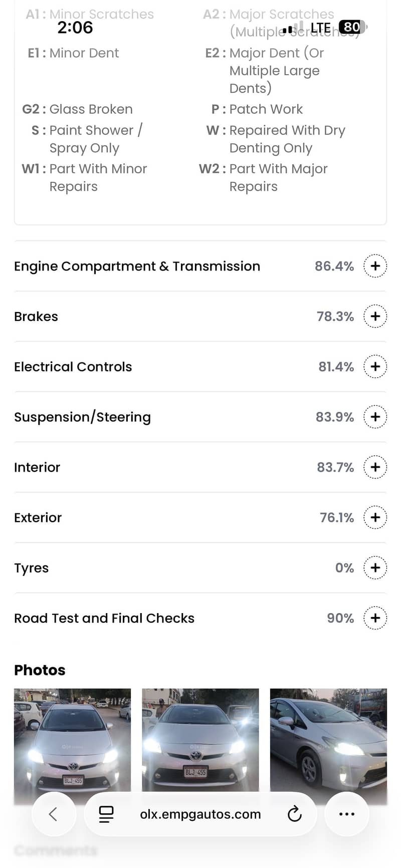The image size is (401, 868).
Task: Expand the Tyres section plus icon
Action: (375, 568)
